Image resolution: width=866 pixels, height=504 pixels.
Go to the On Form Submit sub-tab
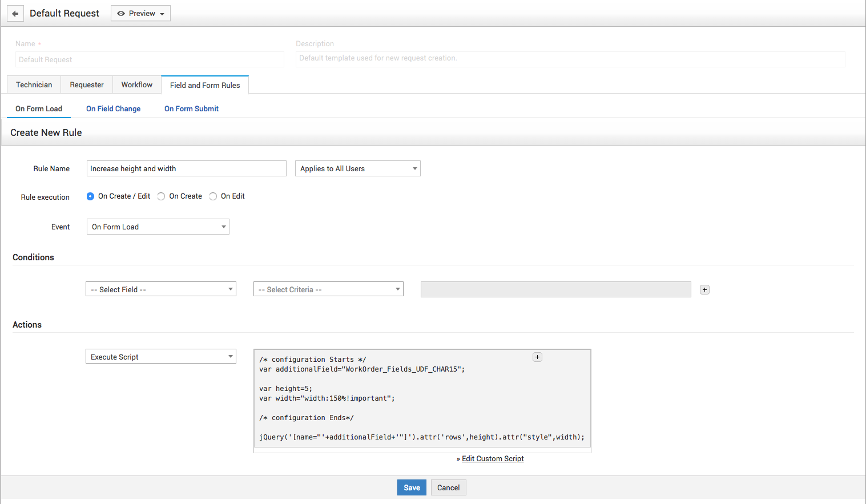[191, 109]
